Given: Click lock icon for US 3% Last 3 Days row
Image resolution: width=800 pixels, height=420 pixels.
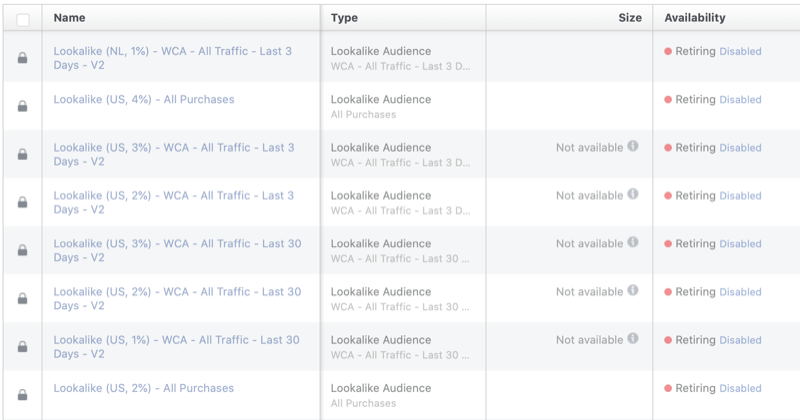Looking at the screenshot, I should pyautogui.click(x=22, y=154).
